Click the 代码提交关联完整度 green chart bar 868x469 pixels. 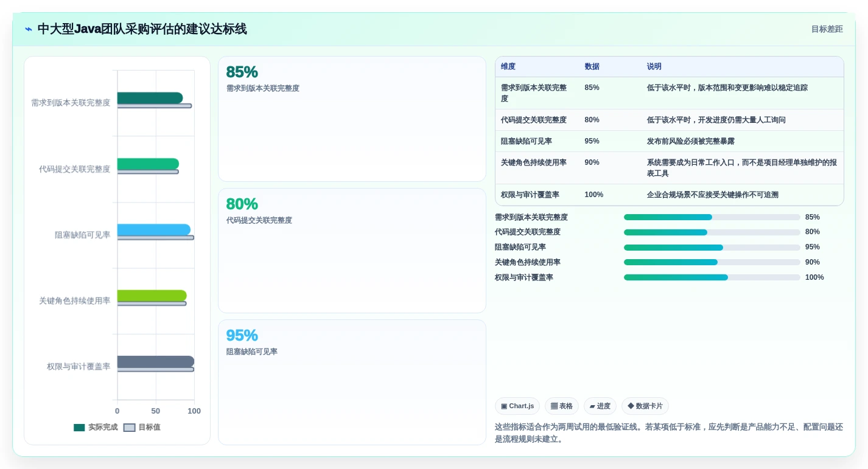click(x=148, y=164)
